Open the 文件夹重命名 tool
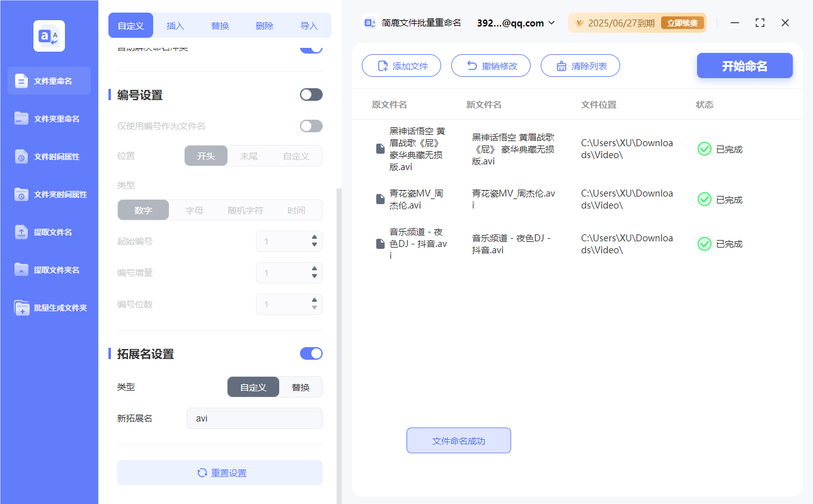The width and height of the screenshot is (813, 504). (49, 118)
